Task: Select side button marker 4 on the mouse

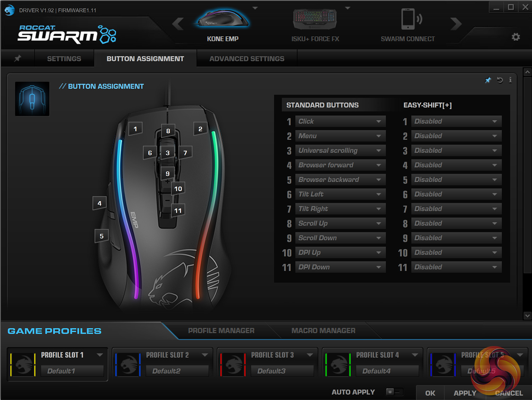Action: coord(100,203)
